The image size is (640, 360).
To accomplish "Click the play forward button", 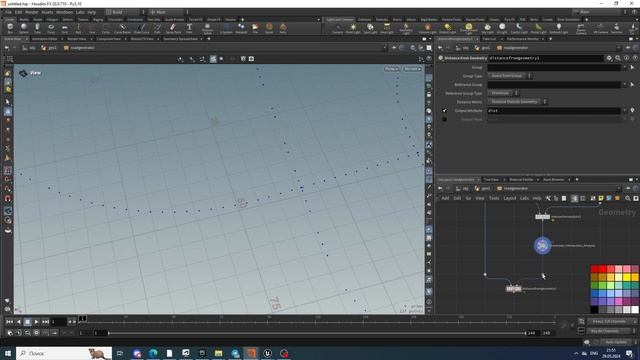I will point(36,322).
